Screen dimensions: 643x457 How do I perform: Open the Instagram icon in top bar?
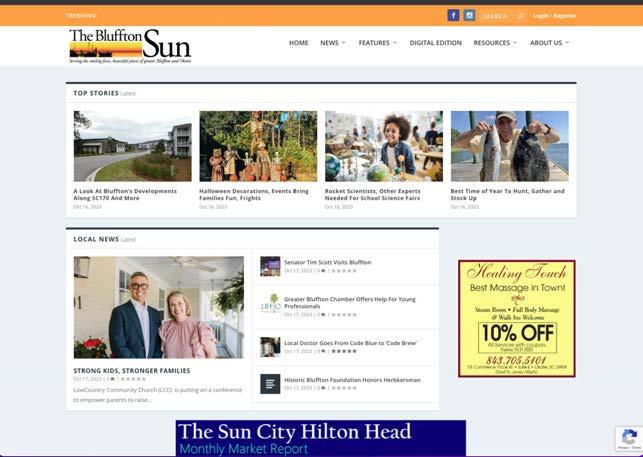[470, 16]
